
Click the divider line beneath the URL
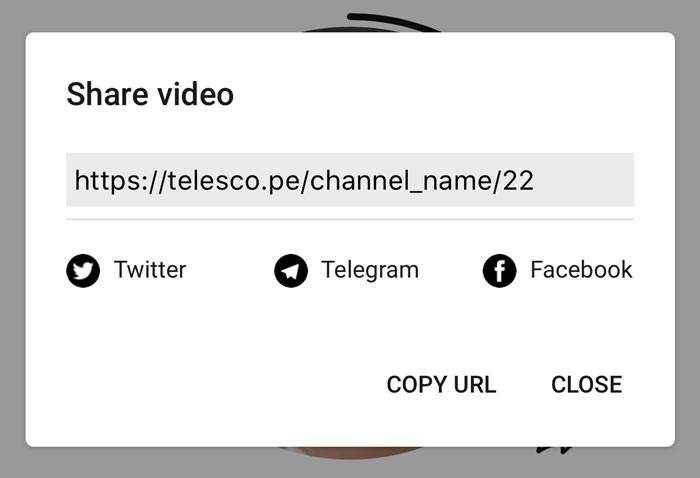click(350, 220)
